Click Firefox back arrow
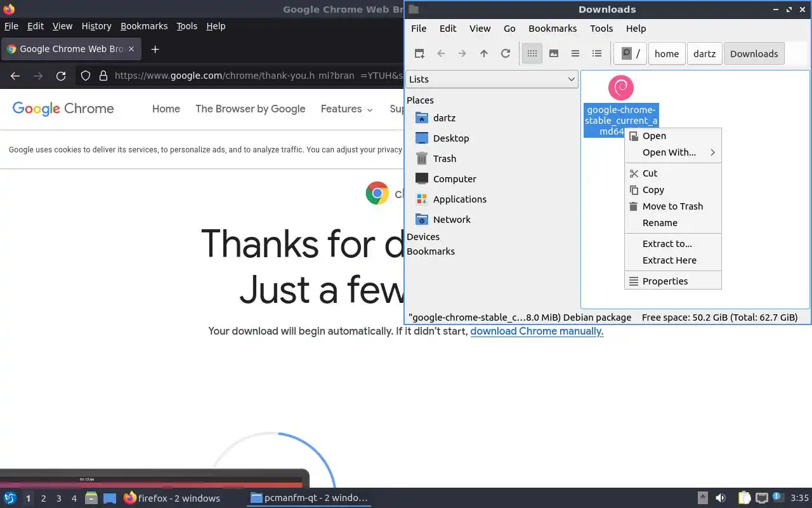Image resolution: width=812 pixels, height=508 pixels. point(15,76)
